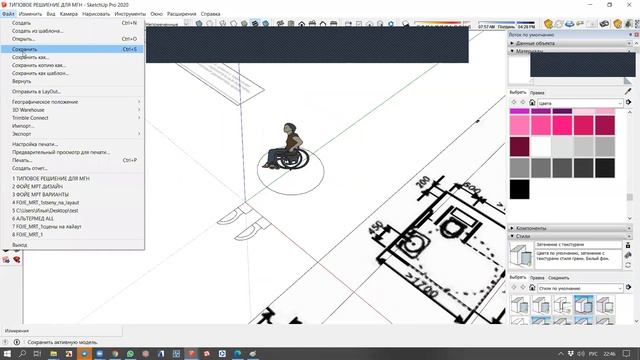This screenshot has height=360, width=640.
Task: Click the materials eyedropper sample icon
Action: (628, 92)
